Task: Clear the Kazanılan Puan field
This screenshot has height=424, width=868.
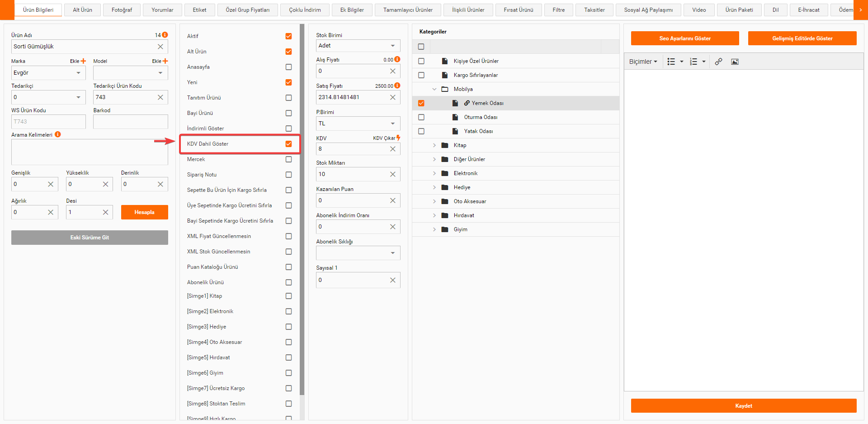Action: coord(393,200)
